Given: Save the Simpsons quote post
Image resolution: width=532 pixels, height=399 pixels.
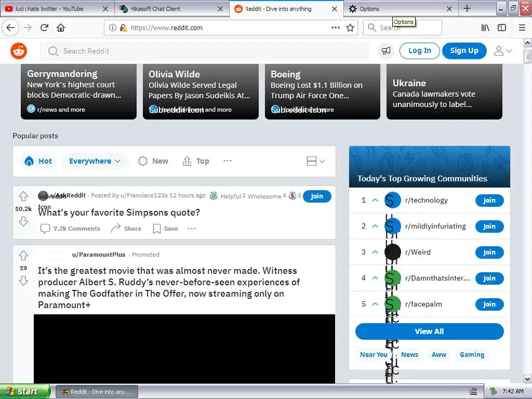Looking at the screenshot, I should tap(166, 229).
